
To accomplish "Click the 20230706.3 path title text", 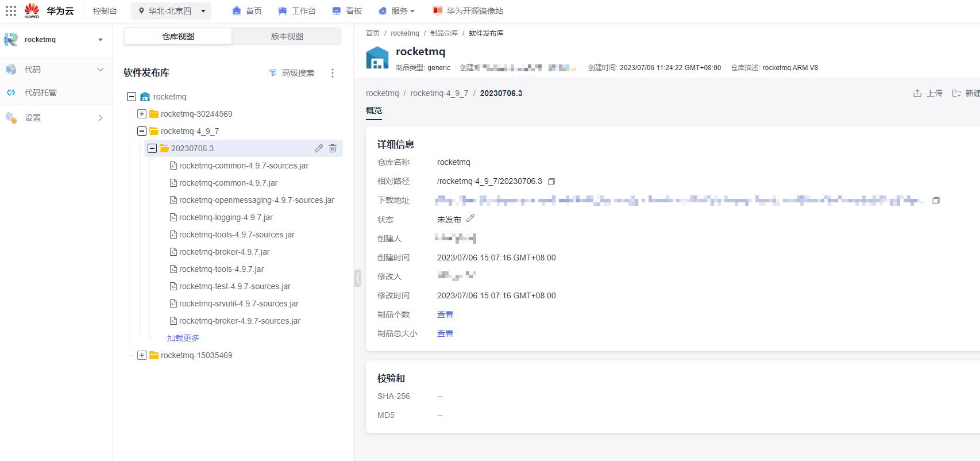I will 501,93.
